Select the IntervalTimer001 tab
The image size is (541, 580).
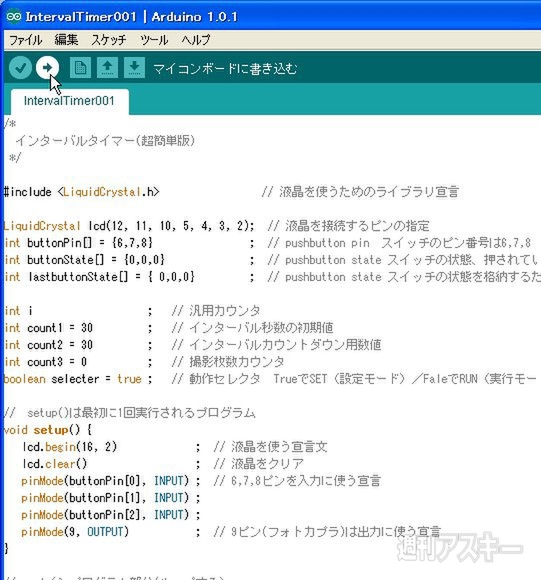[70, 101]
